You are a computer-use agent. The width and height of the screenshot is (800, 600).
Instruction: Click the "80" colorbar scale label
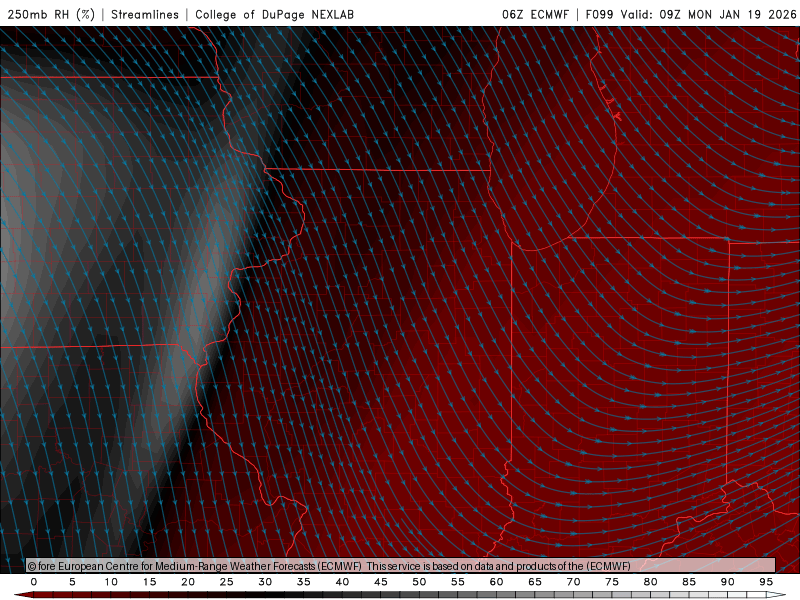(x=650, y=582)
